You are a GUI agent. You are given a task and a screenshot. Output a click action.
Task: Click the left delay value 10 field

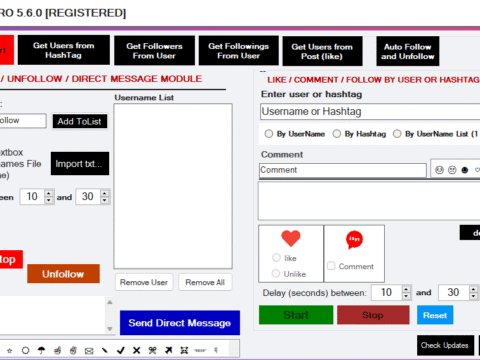[32, 196]
